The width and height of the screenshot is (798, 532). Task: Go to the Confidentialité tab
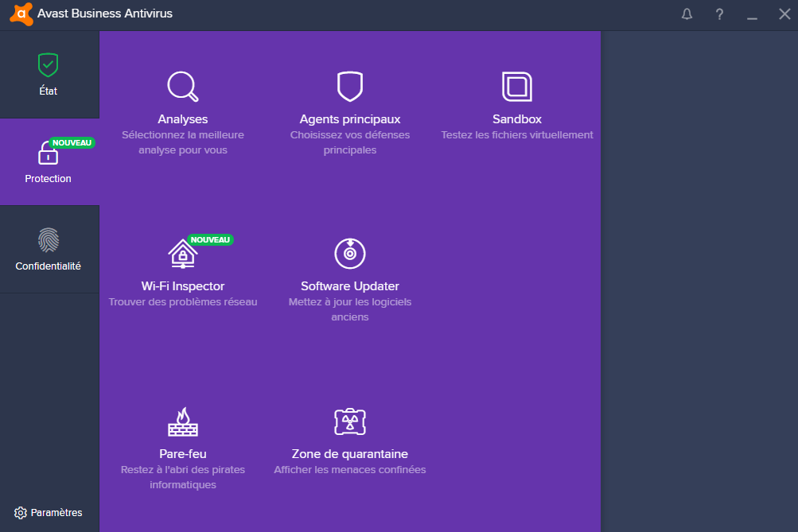coord(49,250)
